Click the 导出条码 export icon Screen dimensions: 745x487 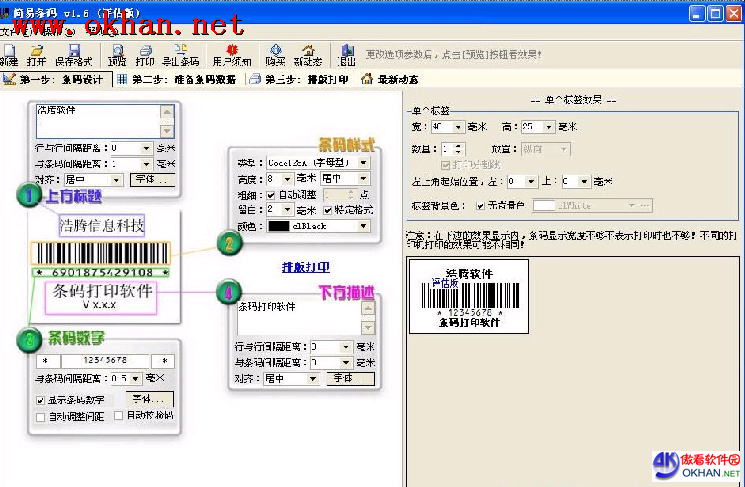click(x=181, y=55)
